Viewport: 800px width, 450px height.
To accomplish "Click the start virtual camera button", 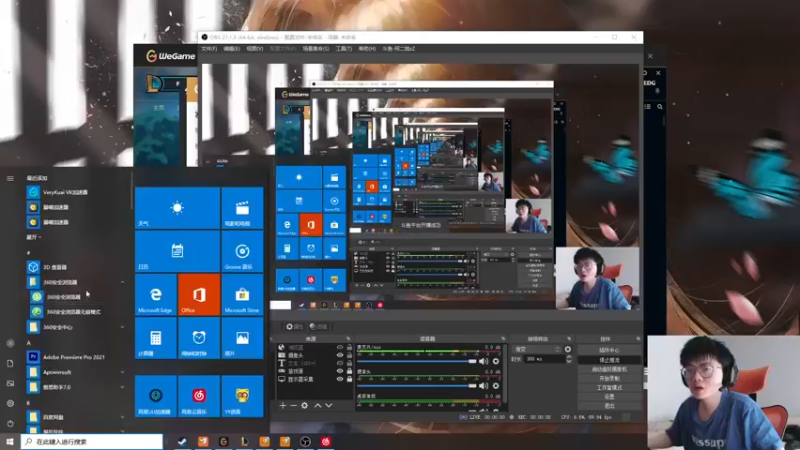I will (609, 369).
